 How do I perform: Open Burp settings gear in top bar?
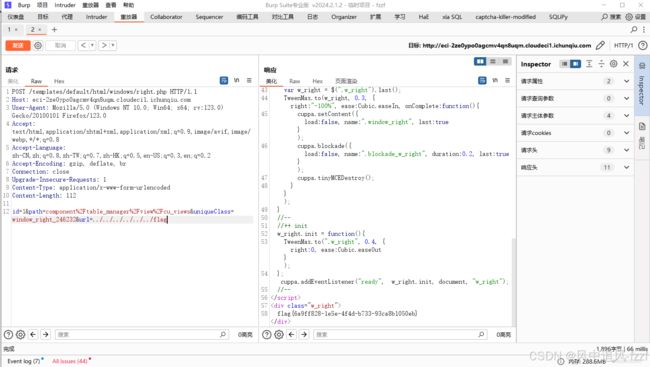click(629, 17)
